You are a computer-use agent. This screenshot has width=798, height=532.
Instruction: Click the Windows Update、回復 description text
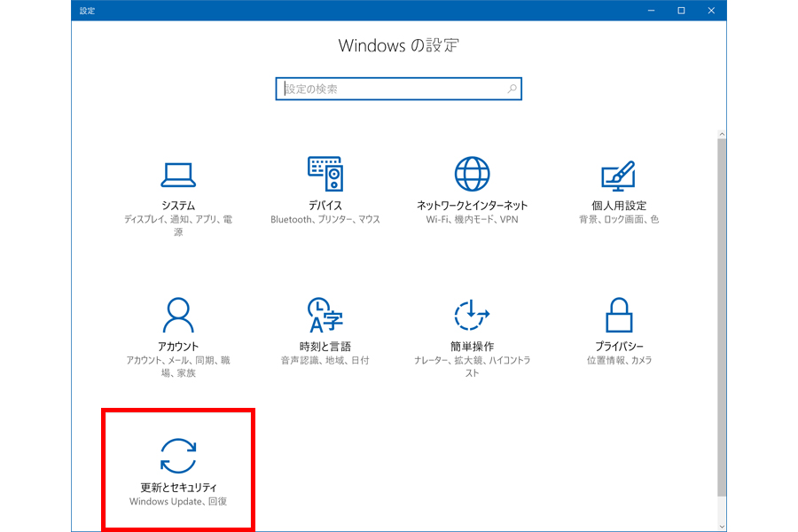178,502
